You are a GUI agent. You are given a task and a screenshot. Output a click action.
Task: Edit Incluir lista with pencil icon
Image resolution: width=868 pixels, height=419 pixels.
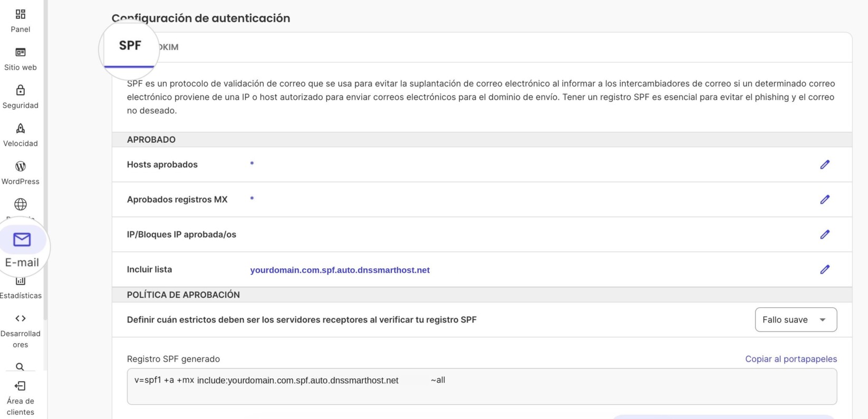coord(825,269)
